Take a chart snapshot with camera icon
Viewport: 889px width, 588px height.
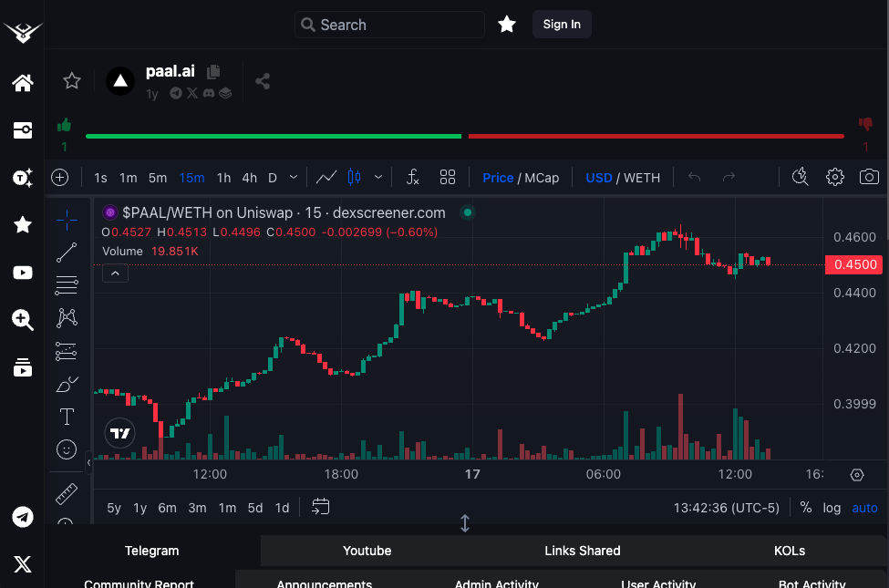pos(869,178)
